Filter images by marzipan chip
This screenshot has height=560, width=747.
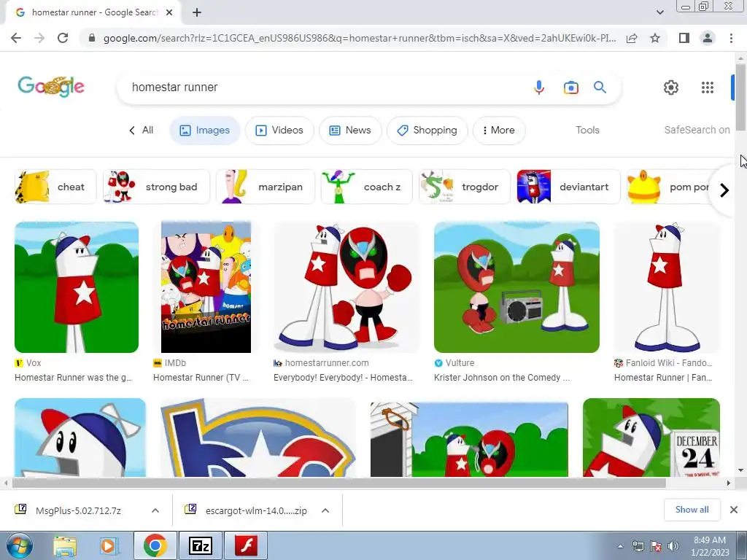tap(266, 187)
